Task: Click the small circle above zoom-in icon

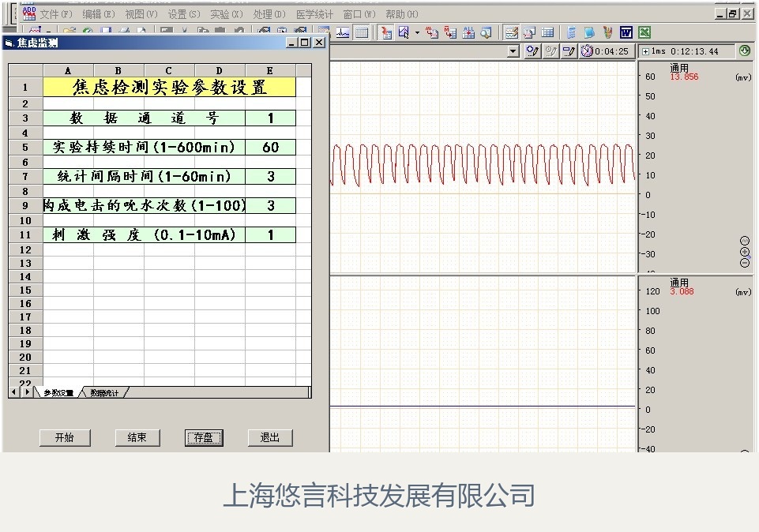Action: [745, 241]
